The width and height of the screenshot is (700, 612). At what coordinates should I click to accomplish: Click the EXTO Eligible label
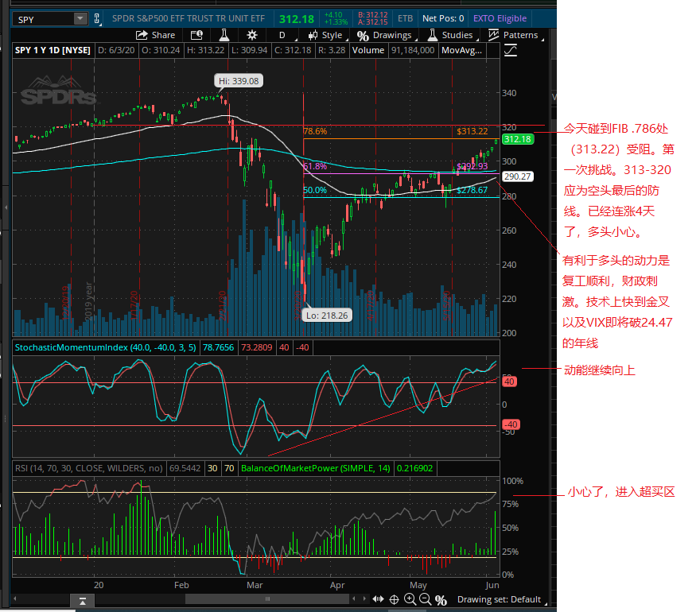pyautogui.click(x=500, y=18)
